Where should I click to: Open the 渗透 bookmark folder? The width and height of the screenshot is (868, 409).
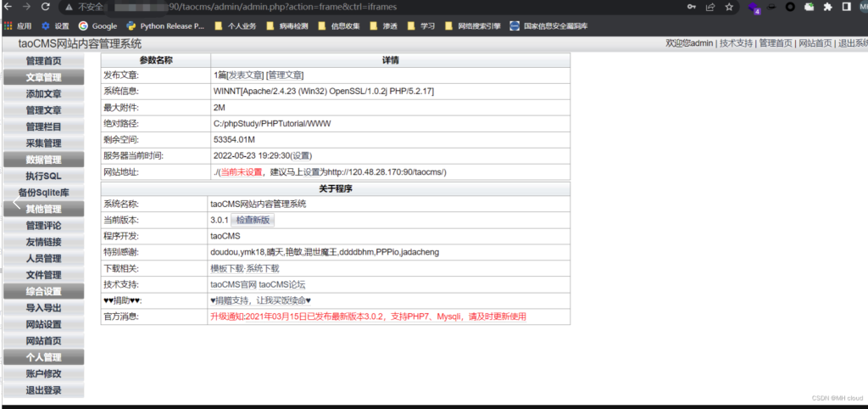click(x=383, y=26)
